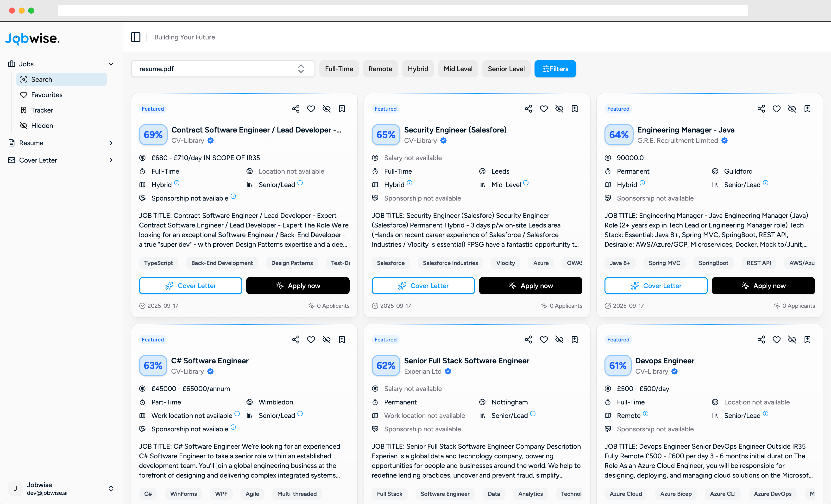Expand the Resume section in sidebar
The width and height of the screenshot is (831, 504).
61,143
